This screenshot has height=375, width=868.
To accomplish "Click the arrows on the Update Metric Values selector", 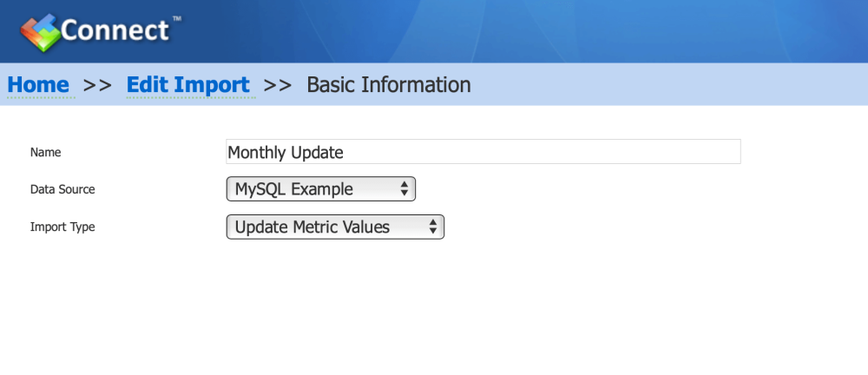I will pyautogui.click(x=433, y=227).
